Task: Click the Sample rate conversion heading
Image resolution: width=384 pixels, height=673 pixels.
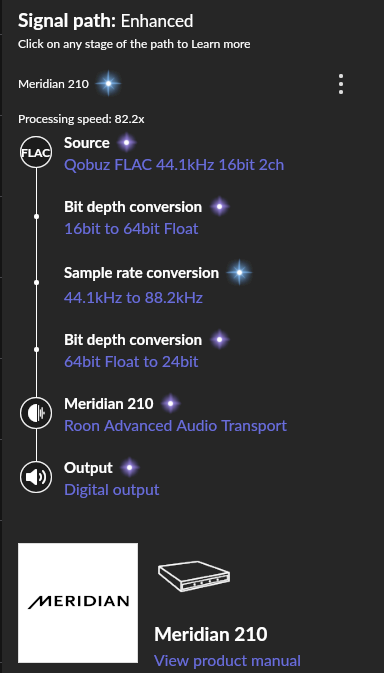Action: coord(141,273)
